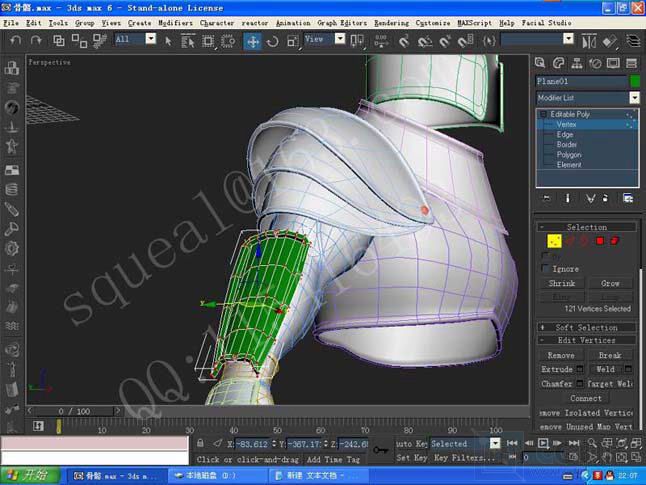Open key filter Selected dropdown
646x485 pixels.
[x=495, y=443]
